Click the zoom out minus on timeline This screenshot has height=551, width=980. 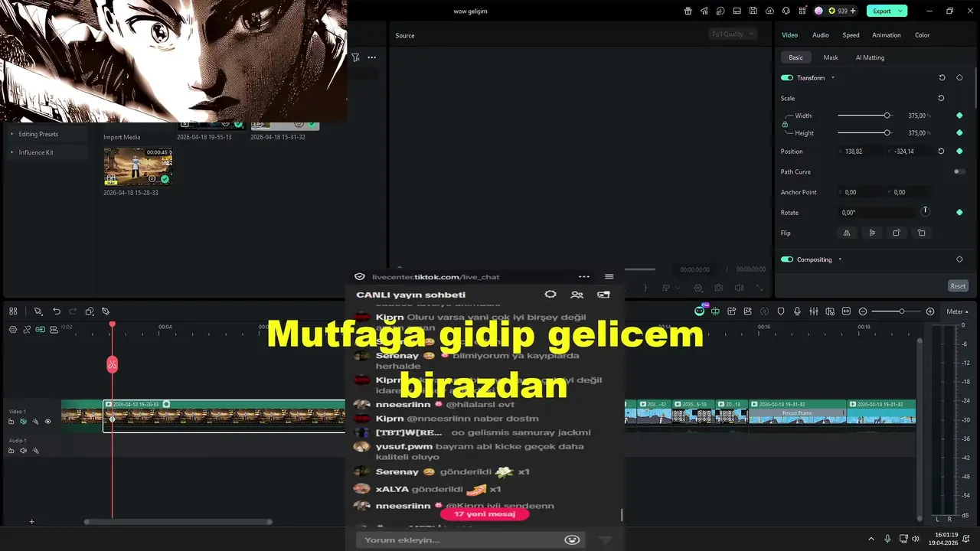tap(863, 311)
